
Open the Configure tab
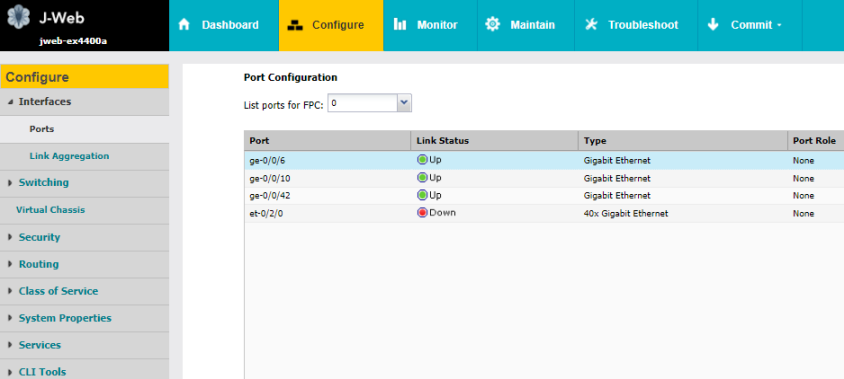331,25
